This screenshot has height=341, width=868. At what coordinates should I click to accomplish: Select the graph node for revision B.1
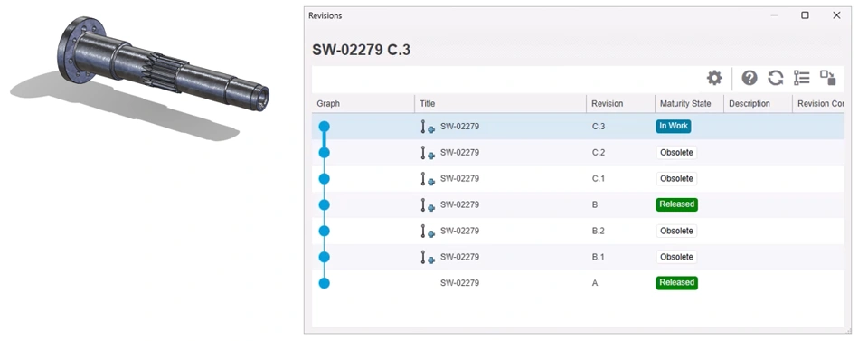click(x=325, y=257)
